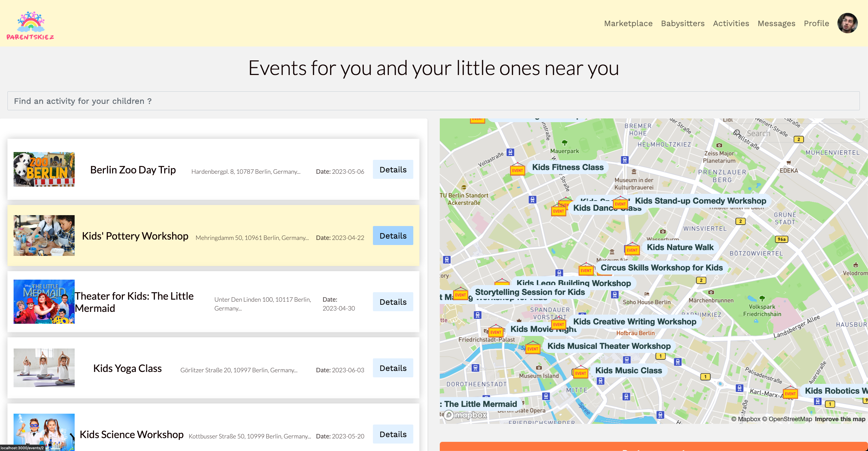Click event marker for Kids Fitness Class
The height and width of the screenshot is (451, 868).
(517, 169)
